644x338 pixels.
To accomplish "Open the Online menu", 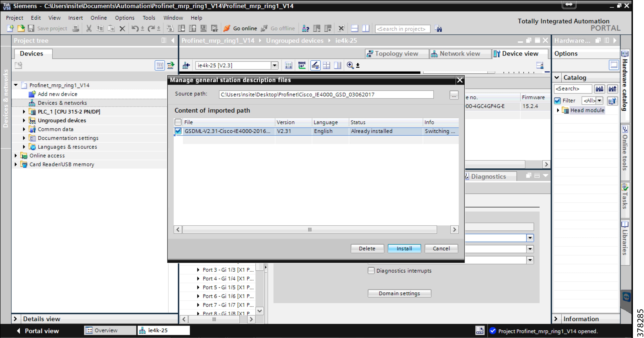I will 98,18.
